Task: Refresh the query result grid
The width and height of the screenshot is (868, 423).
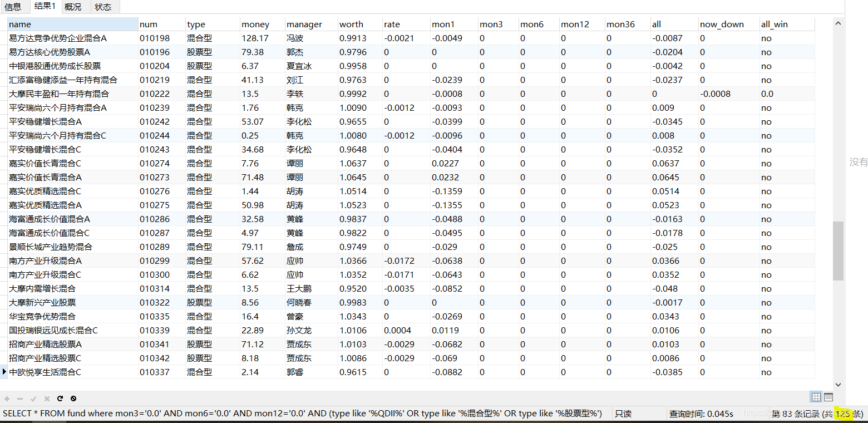Action: tap(60, 399)
